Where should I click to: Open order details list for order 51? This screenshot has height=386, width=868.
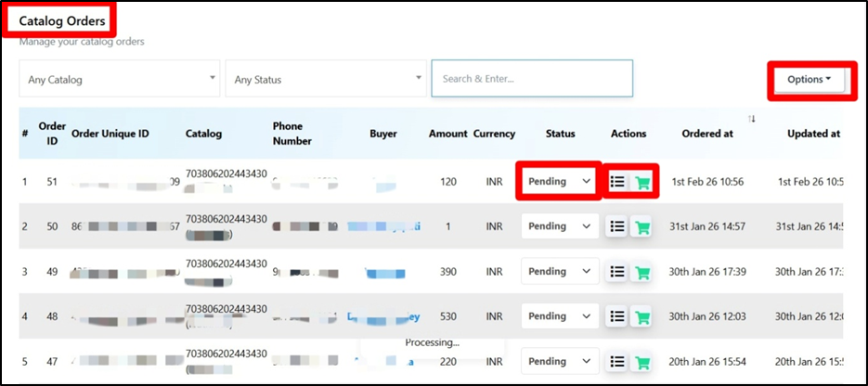pos(616,182)
